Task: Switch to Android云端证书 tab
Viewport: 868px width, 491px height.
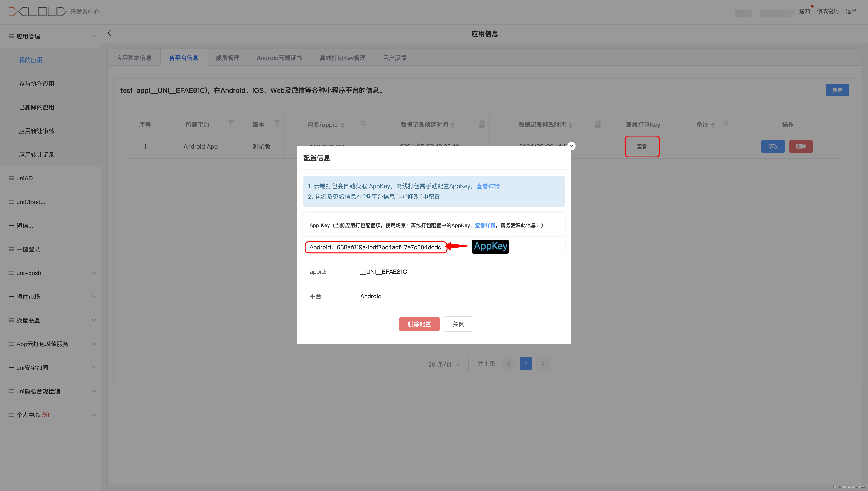Action: [x=279, y=58]
